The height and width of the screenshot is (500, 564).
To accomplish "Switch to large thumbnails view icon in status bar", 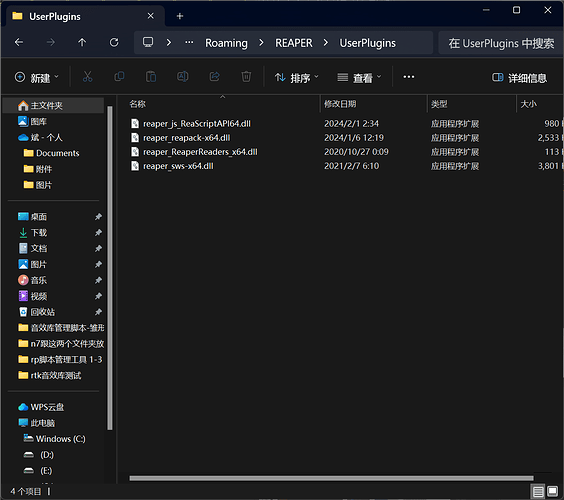I will tap(552, 491).
